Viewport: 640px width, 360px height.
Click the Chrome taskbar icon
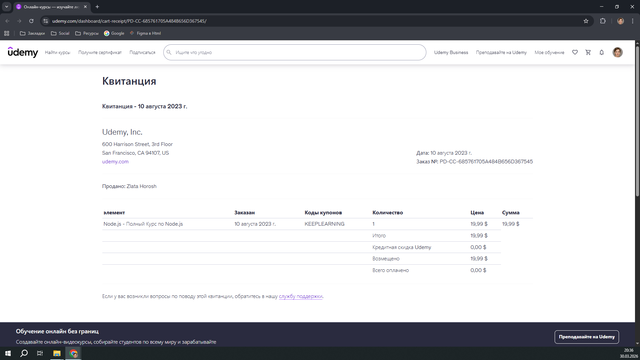[x=73, y=353]
